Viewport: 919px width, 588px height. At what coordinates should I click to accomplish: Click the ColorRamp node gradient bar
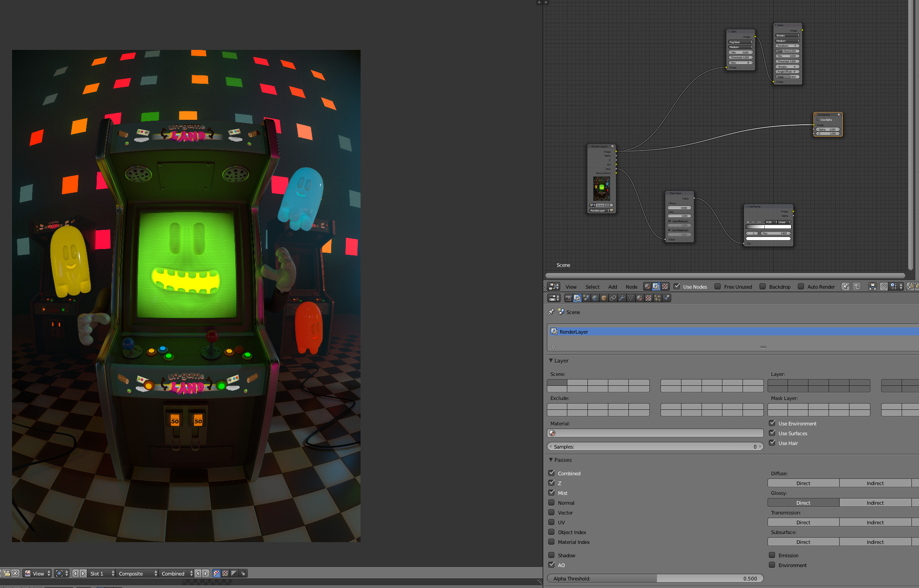(x=768, y=227)
